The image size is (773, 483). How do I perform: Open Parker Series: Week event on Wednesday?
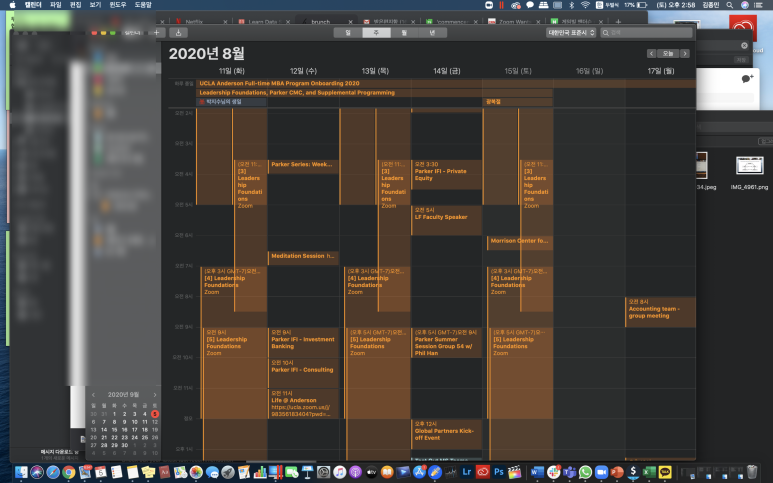(303, 167)
